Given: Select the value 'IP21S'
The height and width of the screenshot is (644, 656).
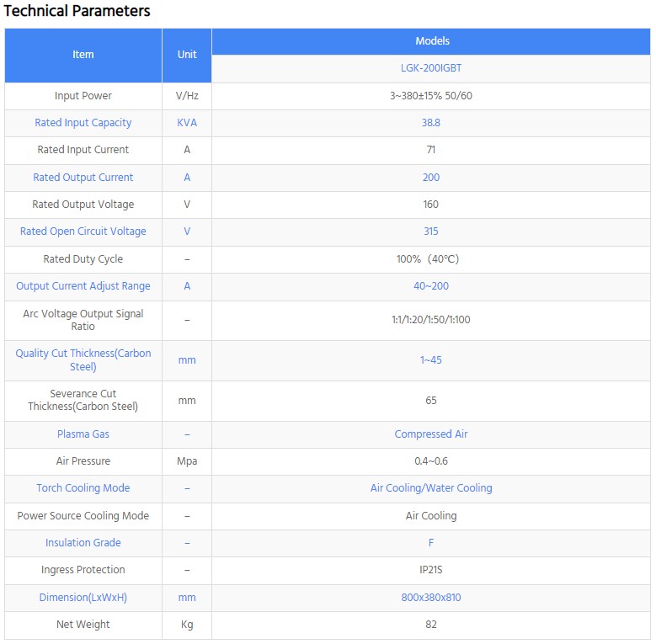Looking at the screenshot, I should click(x=431, y=570).
